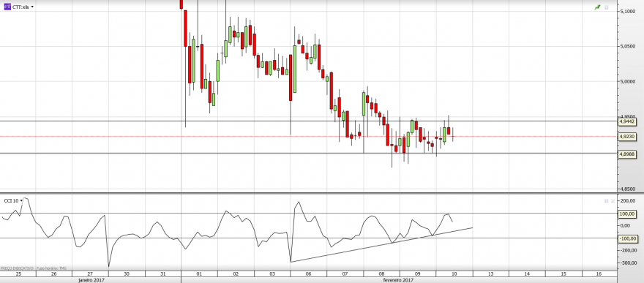Click the CCI panel faded maximize icon
This screenshot has width=644, height=283.
point(607,201)
